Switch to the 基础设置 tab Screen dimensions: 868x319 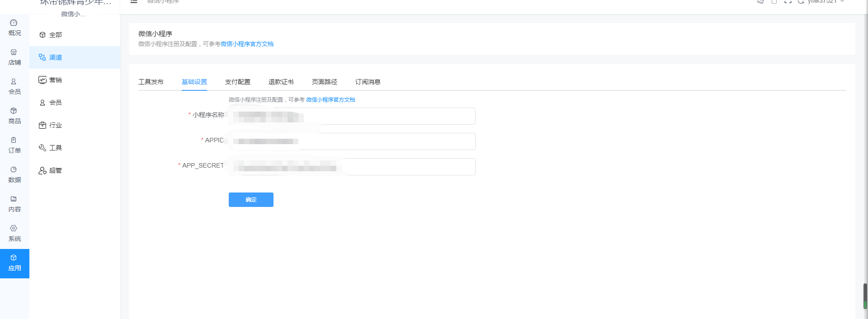click(194, 82)
